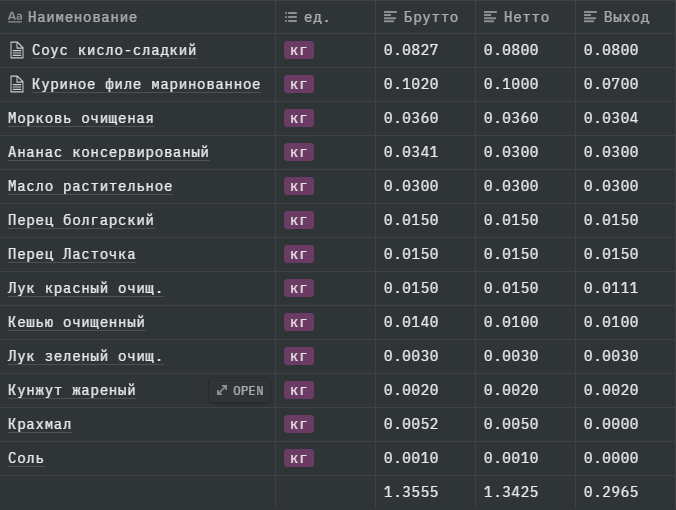Click the кг tag in Соус кисло-сладкий row
The image size is (676, 510).
(299, 50)
